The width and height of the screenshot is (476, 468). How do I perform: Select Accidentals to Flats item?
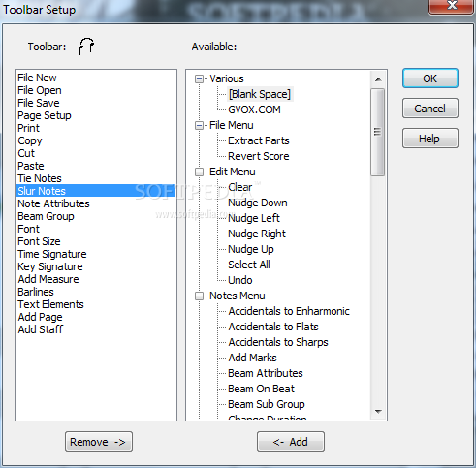coord(273,327)
